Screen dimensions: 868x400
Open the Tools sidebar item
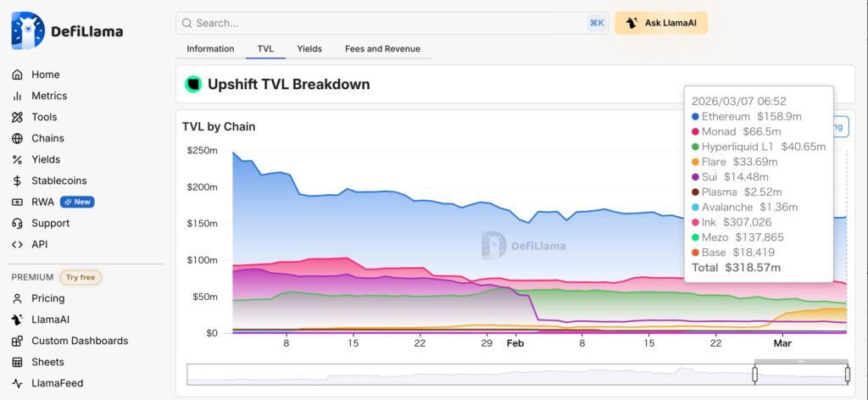pyautogui.click(x=44, y=117)
